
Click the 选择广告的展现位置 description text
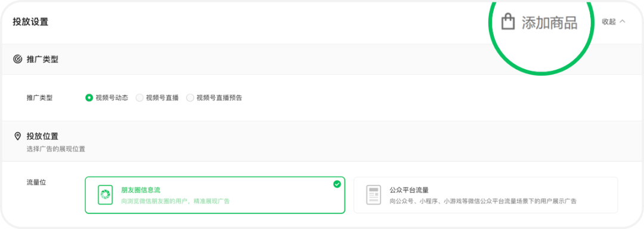[x=56, y=149]
